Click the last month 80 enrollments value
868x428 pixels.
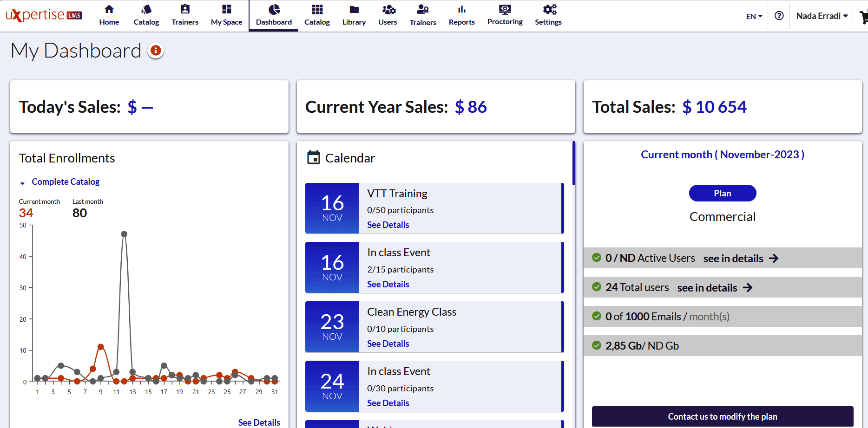pyautogui.click(x=80, y=213)
